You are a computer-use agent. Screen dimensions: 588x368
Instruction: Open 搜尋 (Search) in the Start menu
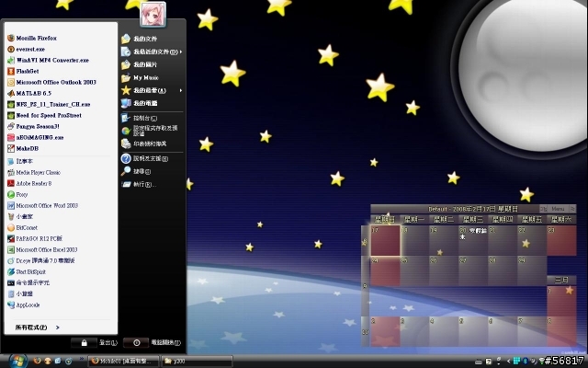[136, 171]
